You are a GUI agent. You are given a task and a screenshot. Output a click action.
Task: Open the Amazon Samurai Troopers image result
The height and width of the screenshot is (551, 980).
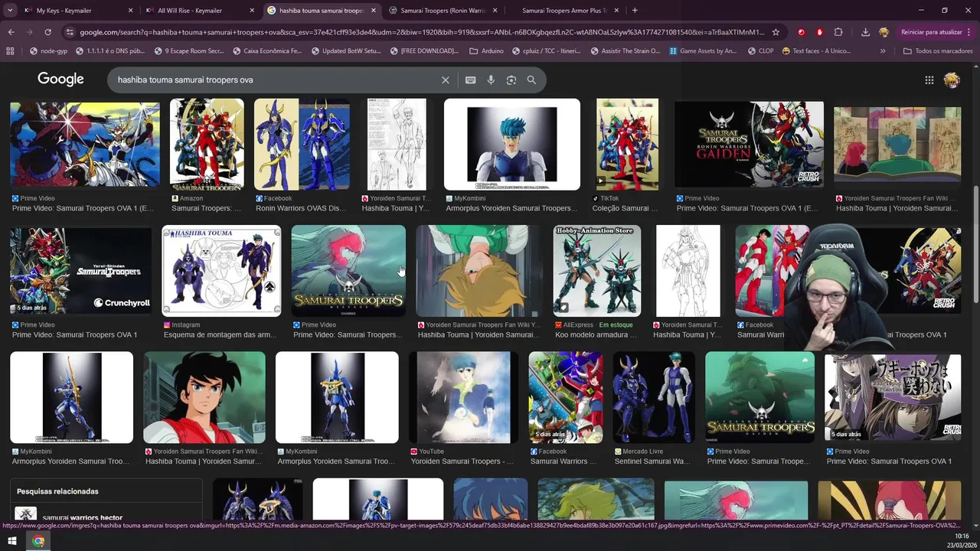coord(207,145)
